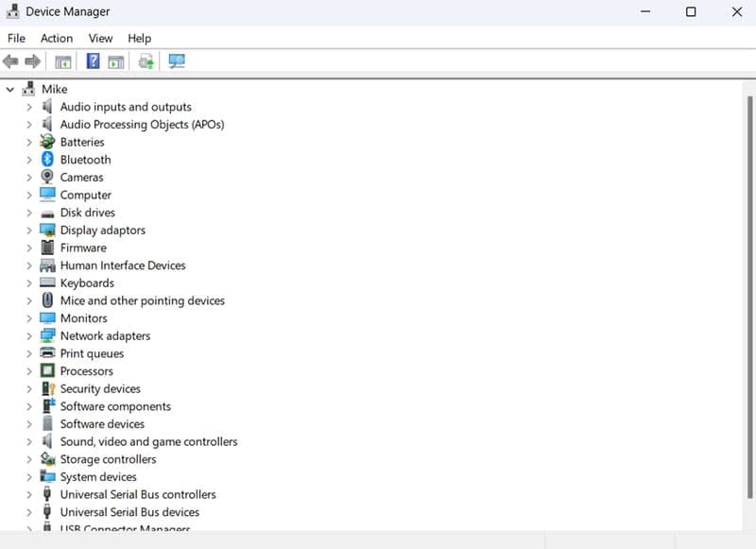This screenshot has height=549, width=756.
Task: Expand the Display adaptors node
Action: [x=27, y=230]
